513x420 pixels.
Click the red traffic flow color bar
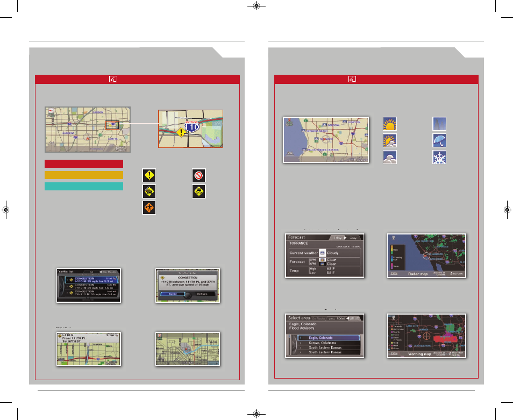[x=84, y=164]
